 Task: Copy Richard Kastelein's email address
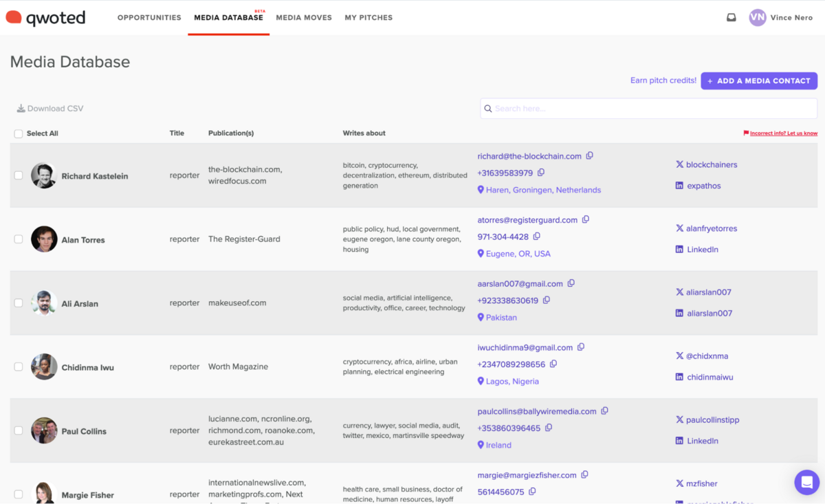(589, 156)
